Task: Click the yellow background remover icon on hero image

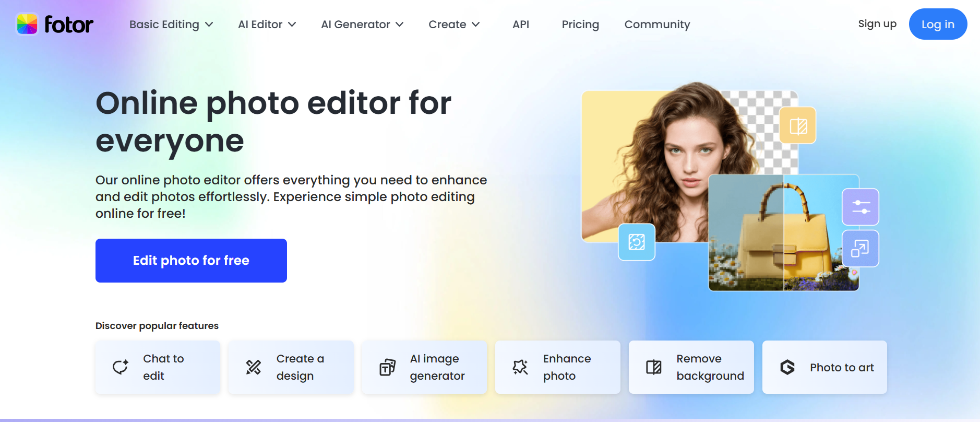Action: [798, 125]
